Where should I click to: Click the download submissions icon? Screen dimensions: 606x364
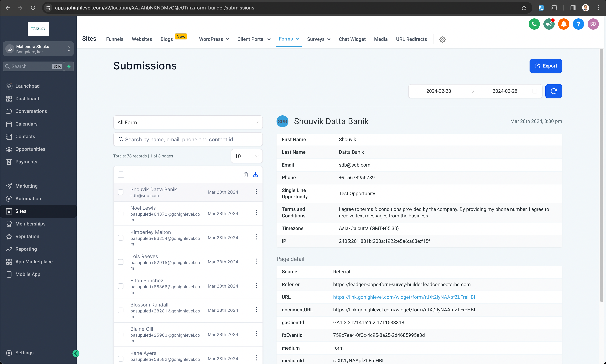click(x=255, y=175)
